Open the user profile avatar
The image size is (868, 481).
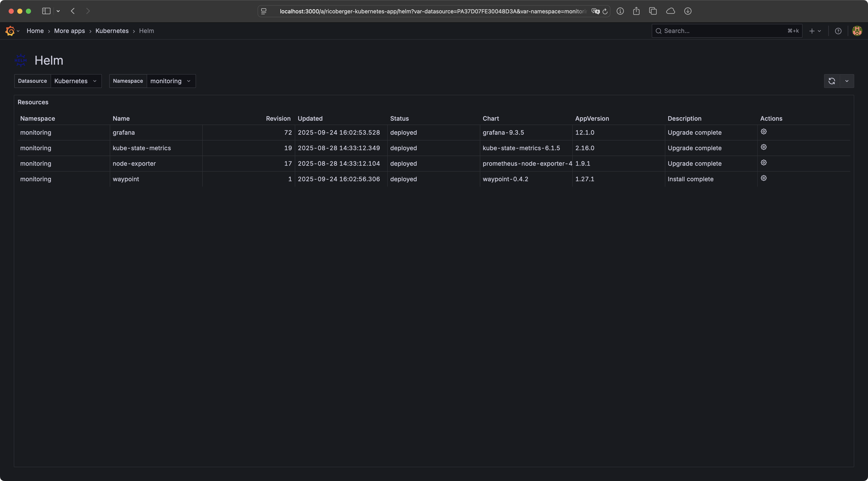point(857,31)
